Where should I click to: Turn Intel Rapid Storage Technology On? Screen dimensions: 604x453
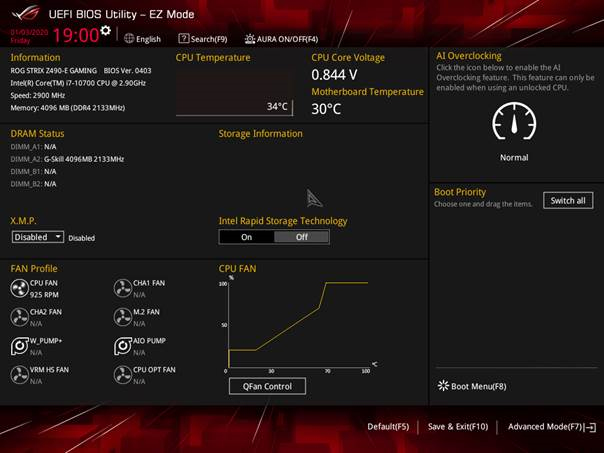pos(247,237)
